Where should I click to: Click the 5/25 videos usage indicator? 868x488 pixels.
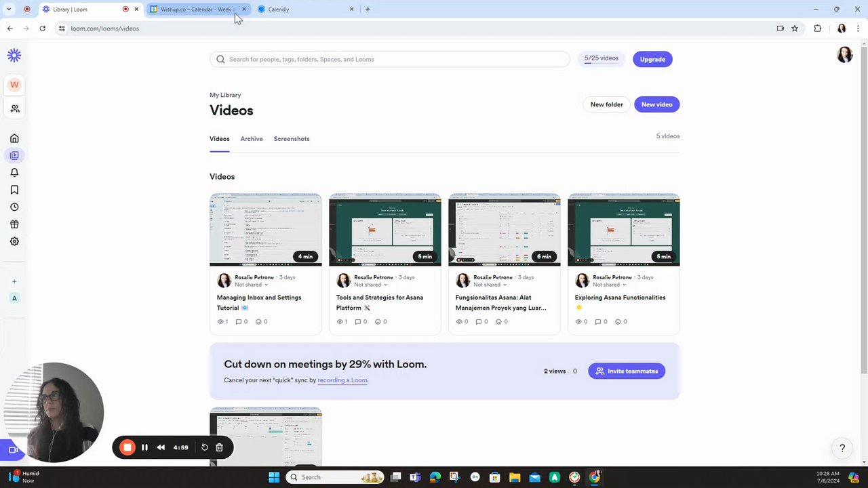[601, 58]
